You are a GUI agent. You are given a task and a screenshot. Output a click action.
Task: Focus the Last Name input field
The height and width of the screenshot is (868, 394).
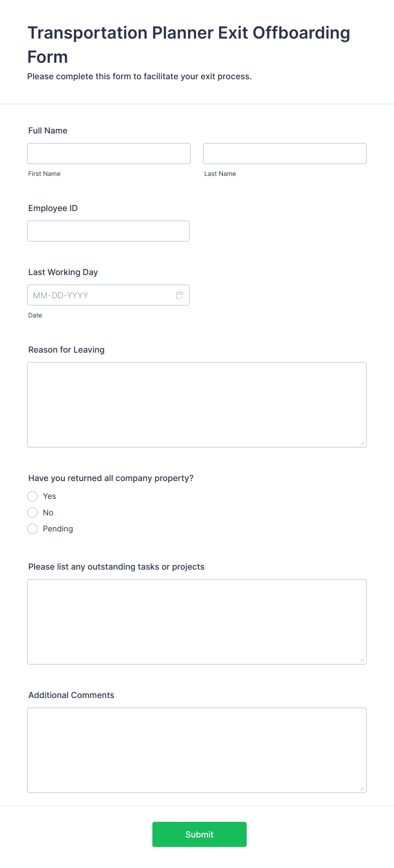coord(285,153)
